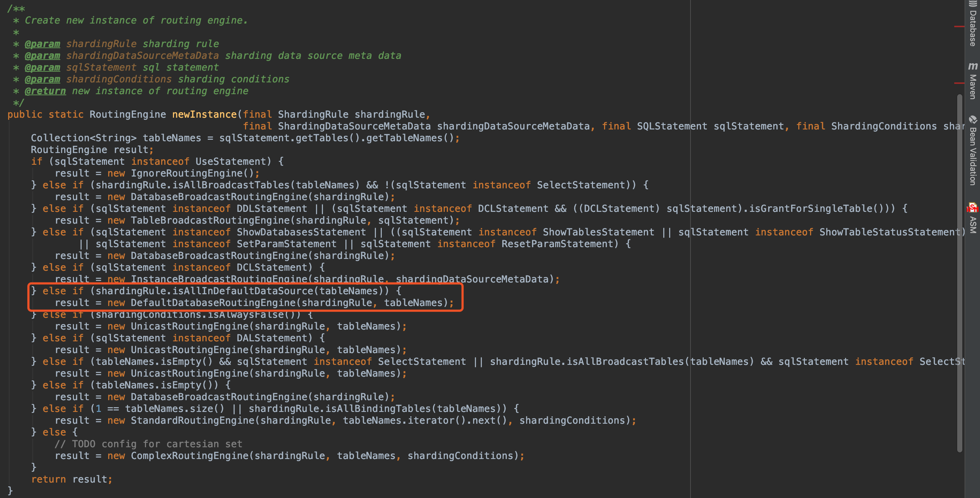Click isAllInDefaultDataSource method call
Viewport: 980px width, 498px height.
pyautogui.click(x=243, y=291)
